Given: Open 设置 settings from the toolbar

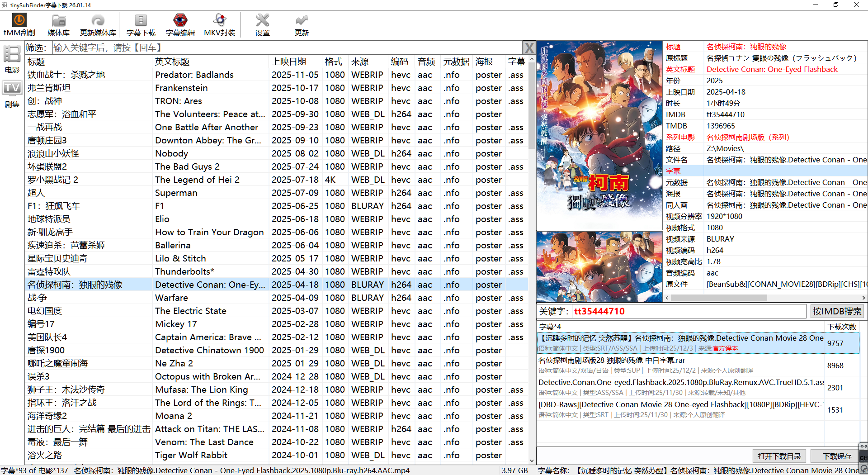Looking at the screenshot, I should [262, 25].
